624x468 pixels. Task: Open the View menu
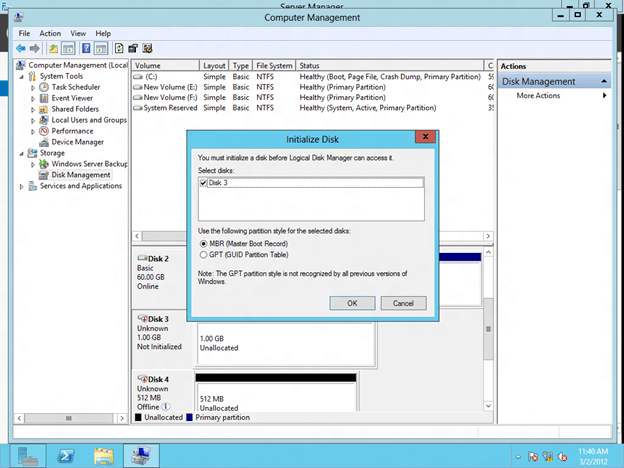77,33
